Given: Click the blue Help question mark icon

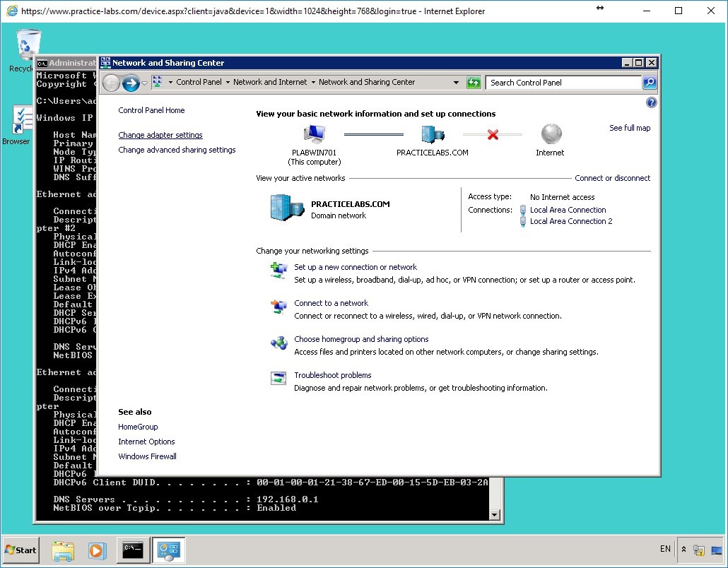Looking at the screenshot, I should (651, 102).
